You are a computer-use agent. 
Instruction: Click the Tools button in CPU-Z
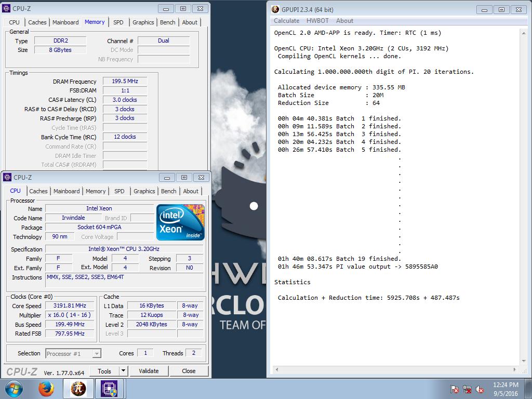tap(104, 371)
